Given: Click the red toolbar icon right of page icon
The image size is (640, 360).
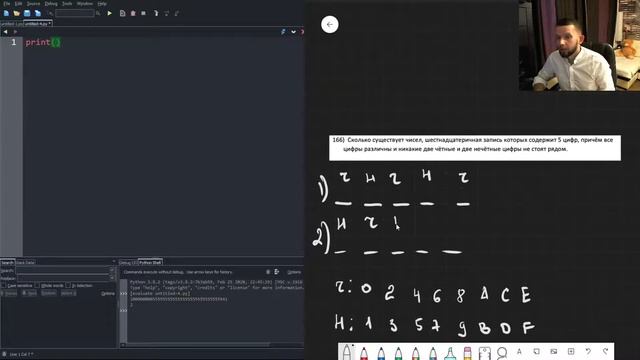Looking at the screenshot, I should coord(133,13).
